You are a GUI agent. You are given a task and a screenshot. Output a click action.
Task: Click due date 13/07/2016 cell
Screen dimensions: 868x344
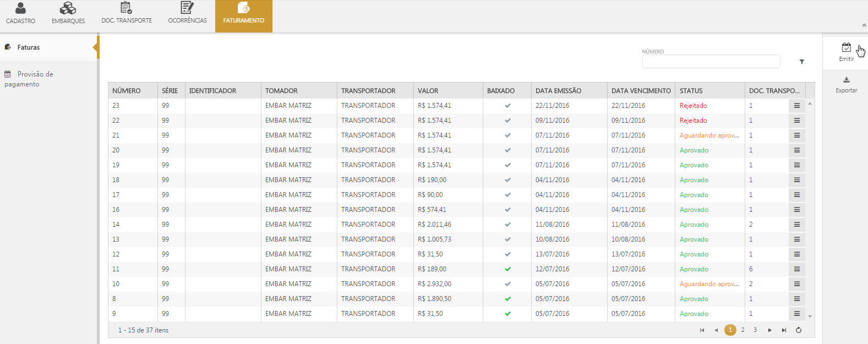click(x=629, y=254)
